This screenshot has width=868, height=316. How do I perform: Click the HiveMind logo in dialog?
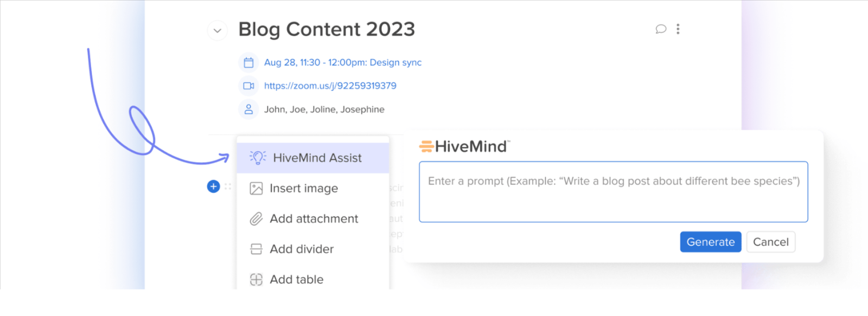coord(464,146)
